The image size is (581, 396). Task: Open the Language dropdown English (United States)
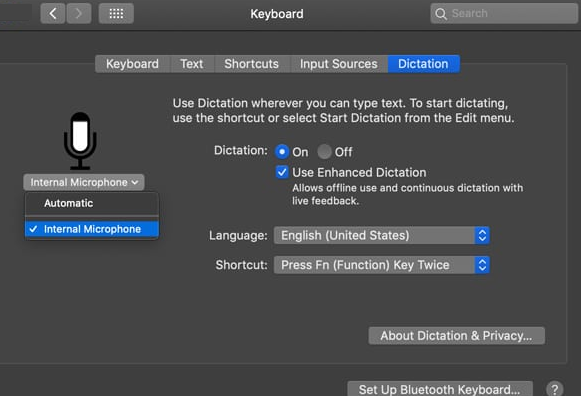[x=382, y=236]
